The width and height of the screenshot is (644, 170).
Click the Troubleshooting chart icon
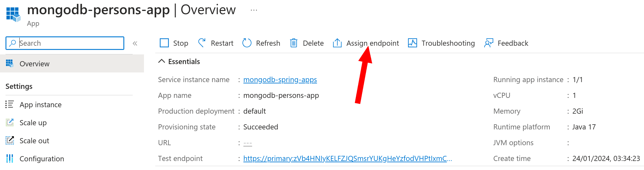point(412,43)
